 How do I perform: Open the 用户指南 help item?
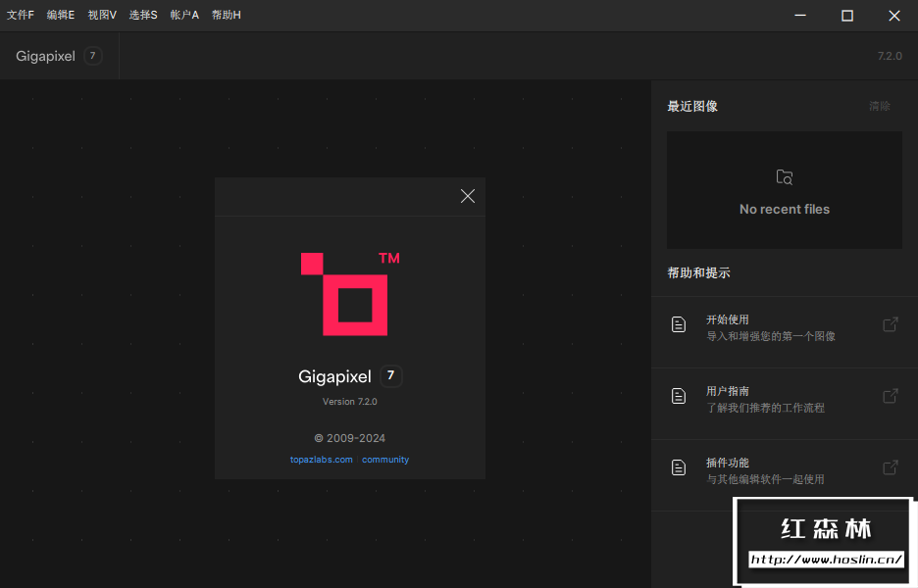(x=785, y=404)
